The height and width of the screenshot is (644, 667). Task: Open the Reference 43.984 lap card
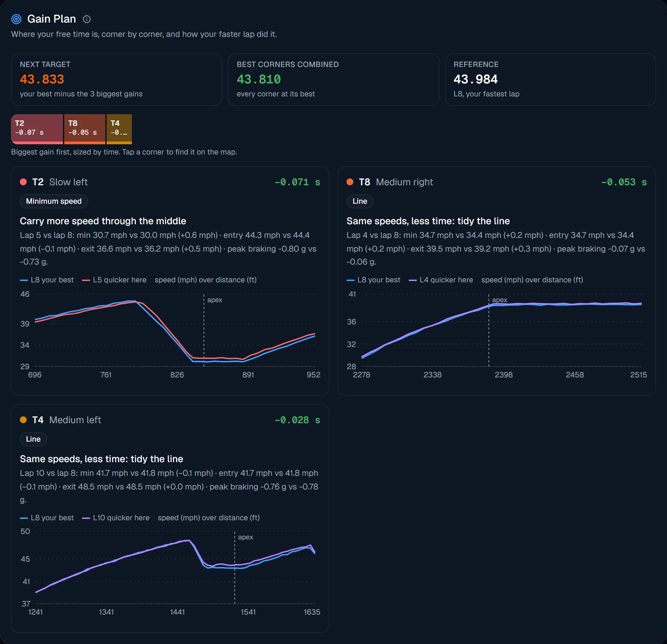(x=550, y=79)
